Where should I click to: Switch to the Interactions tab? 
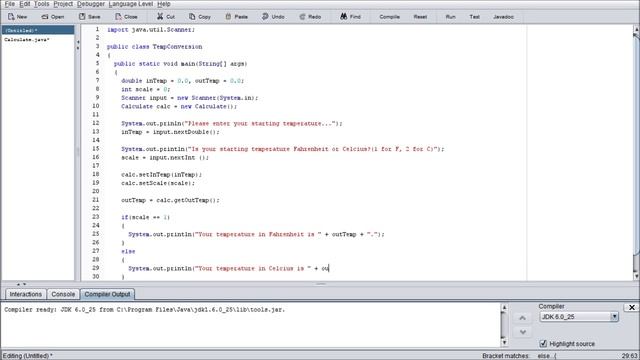(26, 294)
